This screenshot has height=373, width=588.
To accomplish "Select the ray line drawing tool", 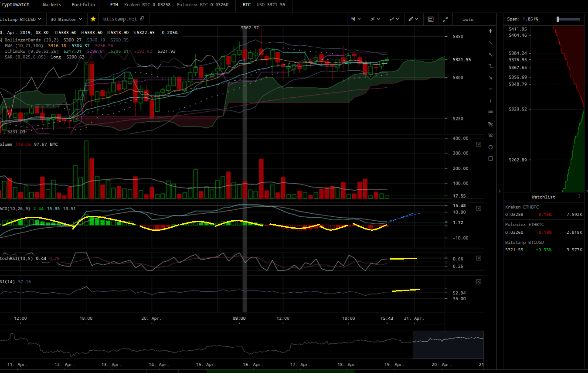I will pyautogui.click(x=490, y=55).
